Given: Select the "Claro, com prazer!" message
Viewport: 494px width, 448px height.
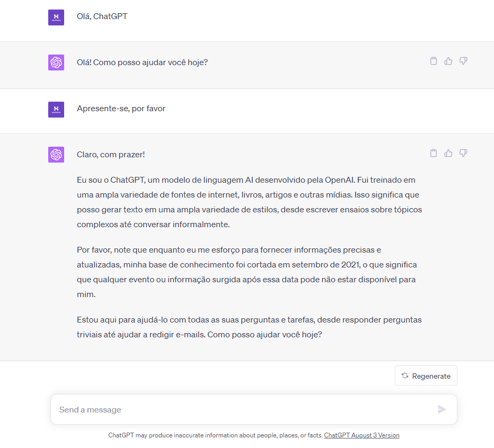Looking at the screenshot, I should click(110, 155).
